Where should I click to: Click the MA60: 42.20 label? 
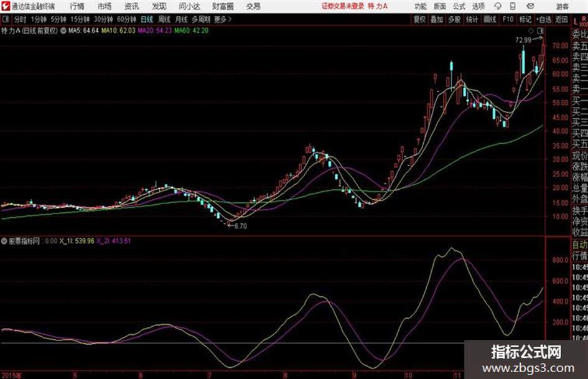coord(191,30)
